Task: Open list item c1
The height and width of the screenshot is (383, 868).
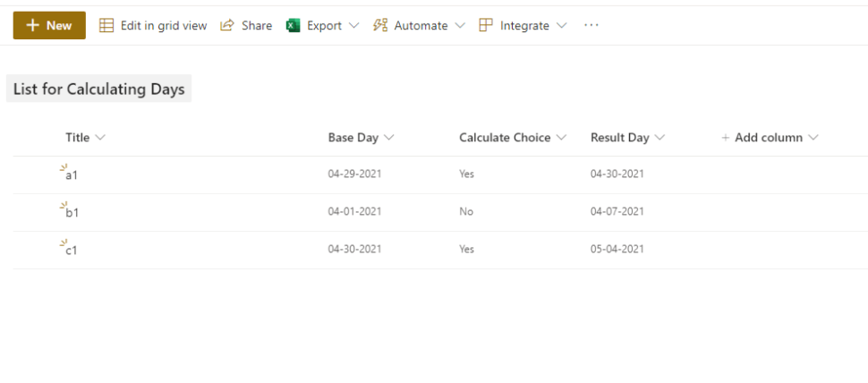Action: click(72, 251)
